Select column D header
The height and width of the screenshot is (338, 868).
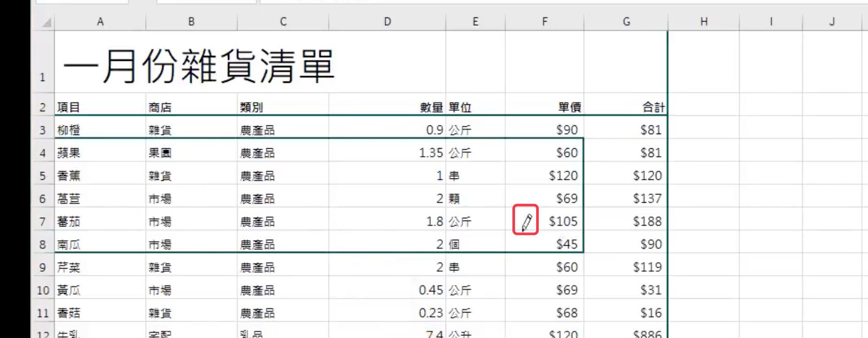[x=387, y=22]
